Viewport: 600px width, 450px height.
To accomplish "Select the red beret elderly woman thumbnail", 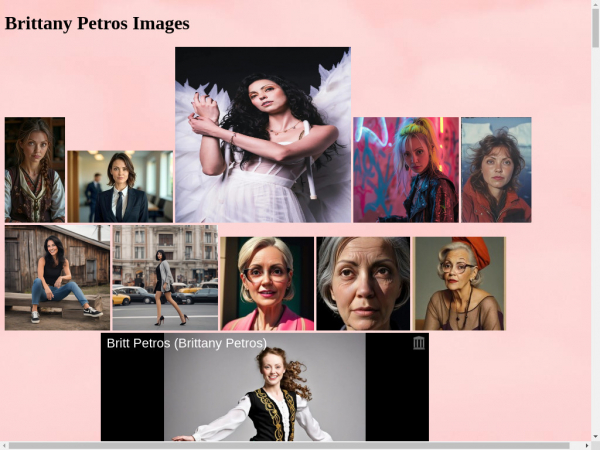I will [x=460, y=283].
